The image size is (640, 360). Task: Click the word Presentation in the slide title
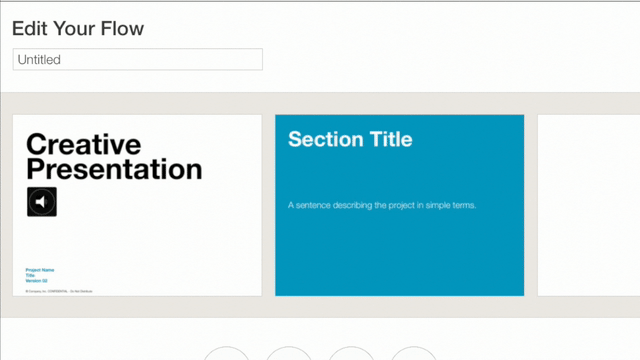[x=114, y=169]
